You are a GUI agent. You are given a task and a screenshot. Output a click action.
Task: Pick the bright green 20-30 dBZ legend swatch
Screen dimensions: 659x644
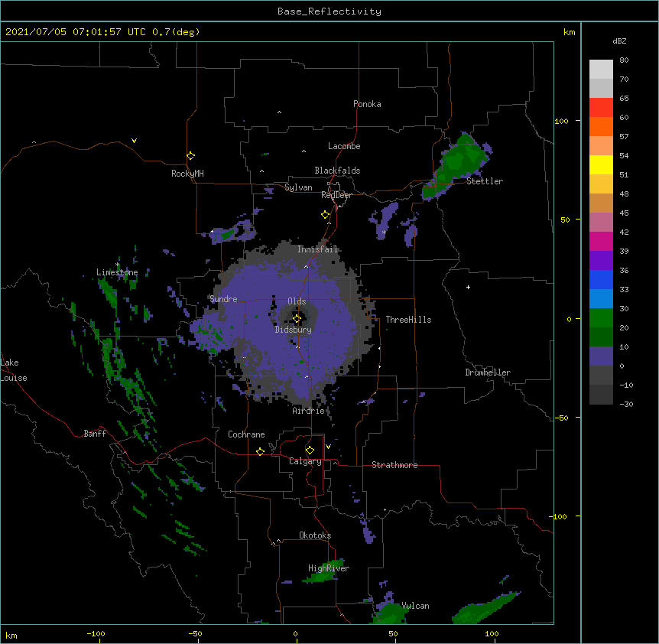(601, 318)
